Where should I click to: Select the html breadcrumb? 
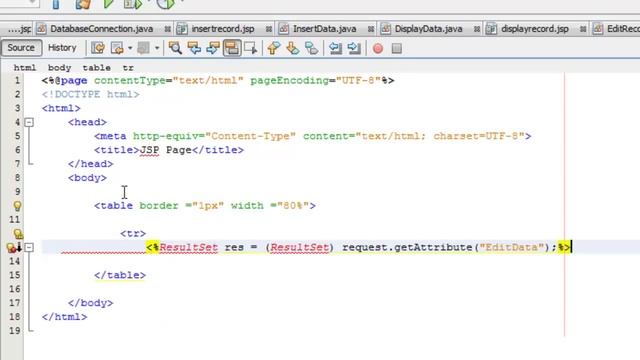[x=25, y=68]
